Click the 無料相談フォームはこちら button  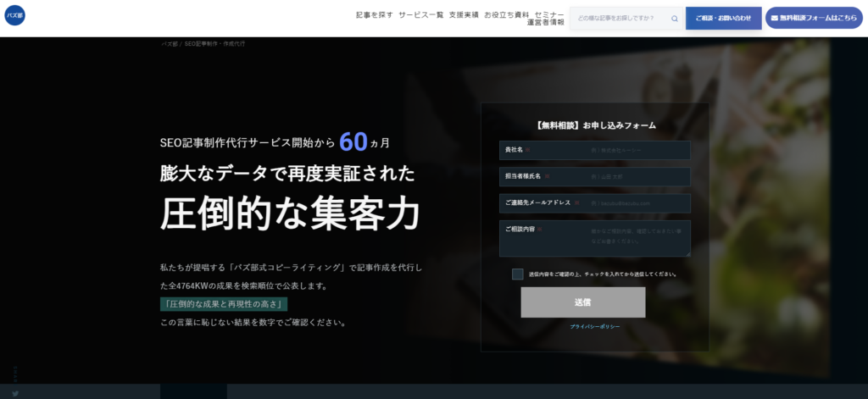tap(814, 18)
